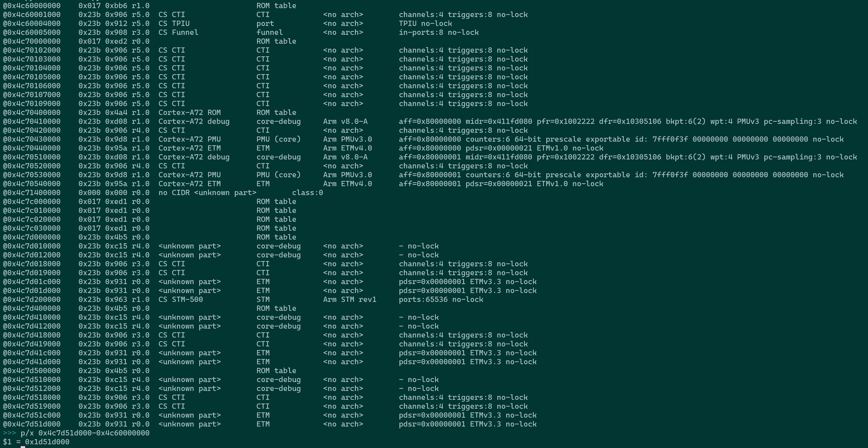Click the address @0x4c71400000
Image resolution: width=868 pixels, height=448 pixels.
[x=32, y=192]
